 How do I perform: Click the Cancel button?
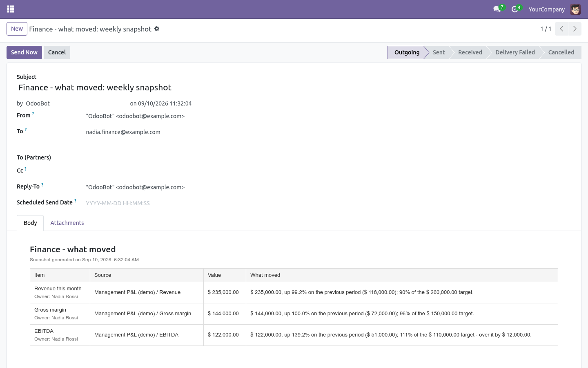[x=57, y=52]
